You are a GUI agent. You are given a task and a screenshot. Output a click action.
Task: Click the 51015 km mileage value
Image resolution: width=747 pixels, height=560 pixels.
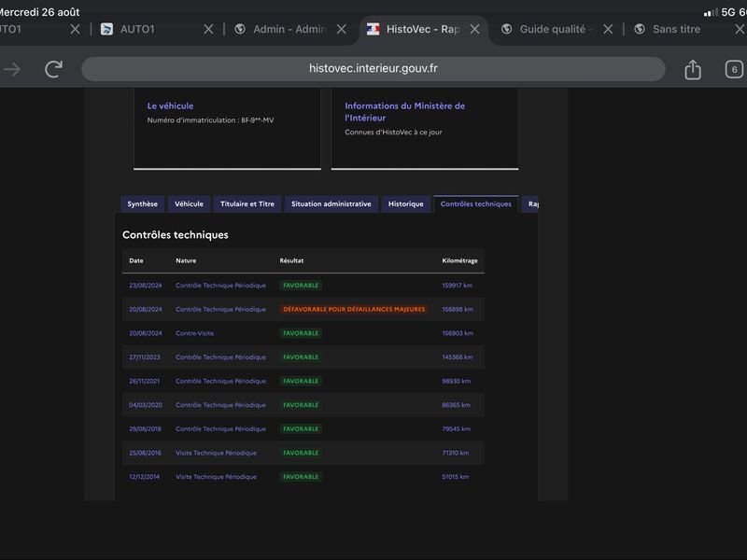[455, 476]
